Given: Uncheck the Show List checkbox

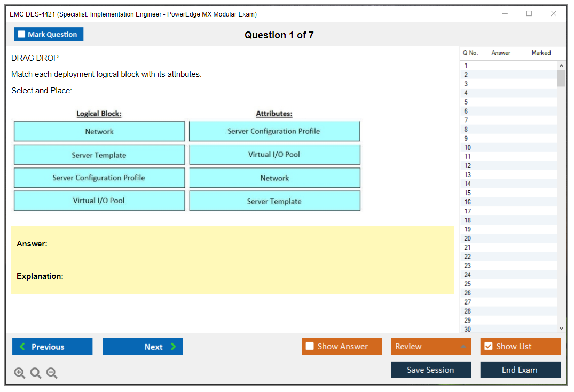Looking at the screenshot, I should [488, 347].
